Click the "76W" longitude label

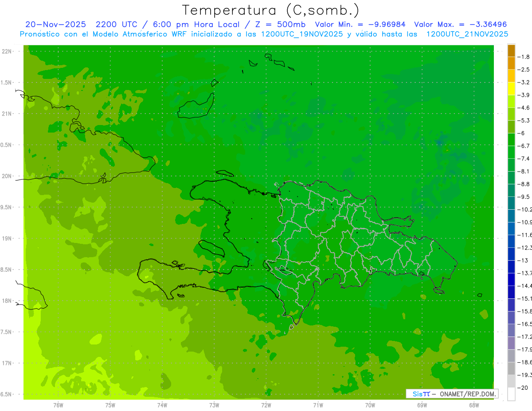tap(58, 405)
